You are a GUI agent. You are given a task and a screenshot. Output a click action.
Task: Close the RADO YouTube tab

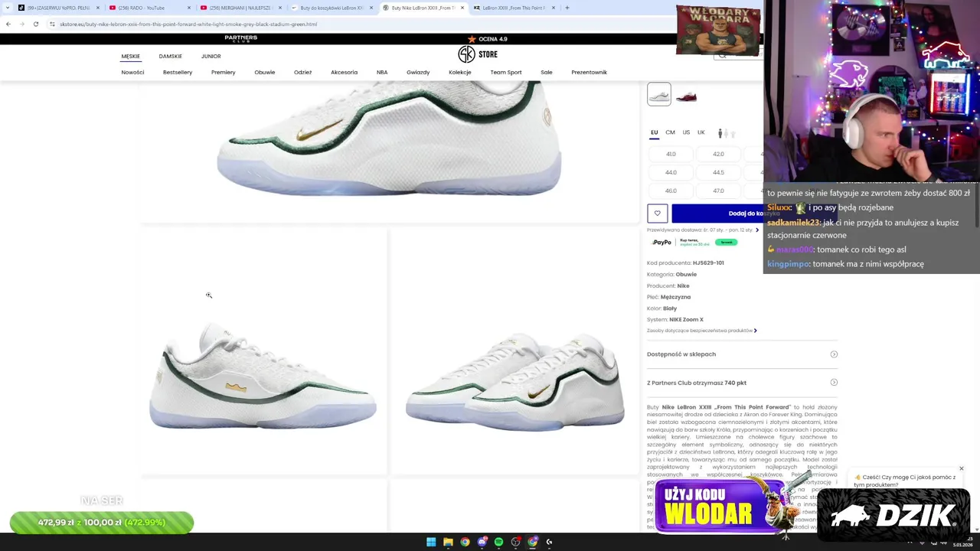[189, 8]
